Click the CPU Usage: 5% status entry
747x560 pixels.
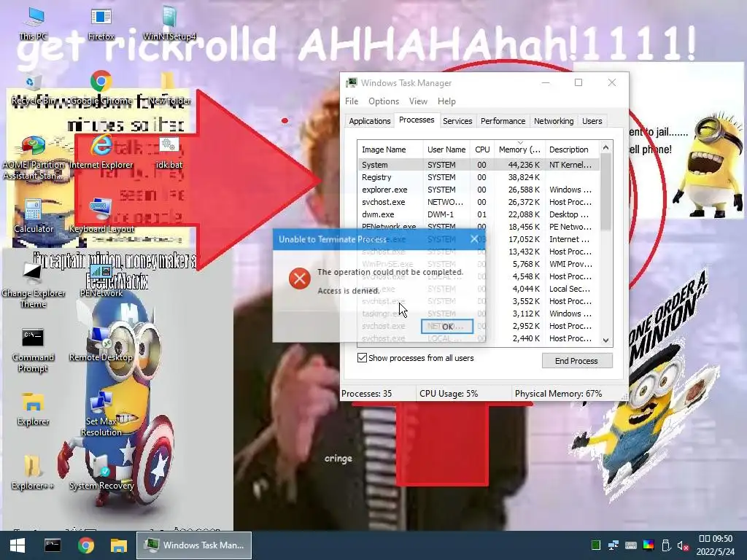coord(463,394)
